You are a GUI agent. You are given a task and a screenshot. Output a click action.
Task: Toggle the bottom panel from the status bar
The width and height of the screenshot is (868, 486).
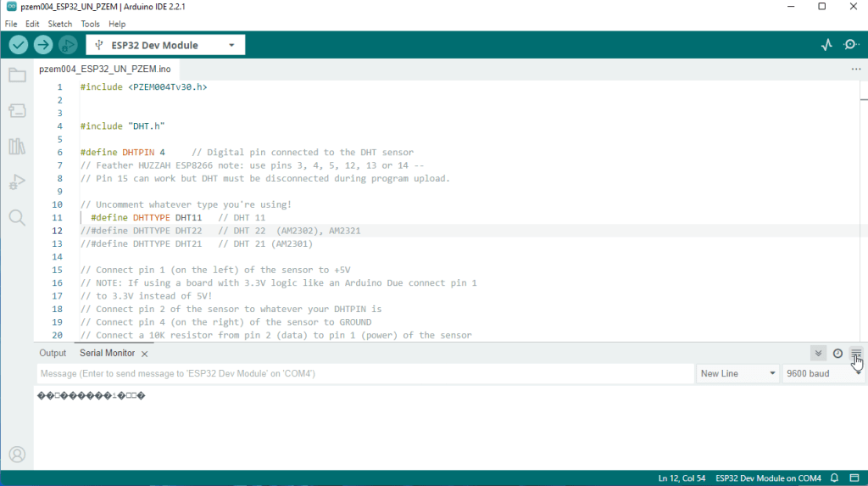[x=854, y=478]
